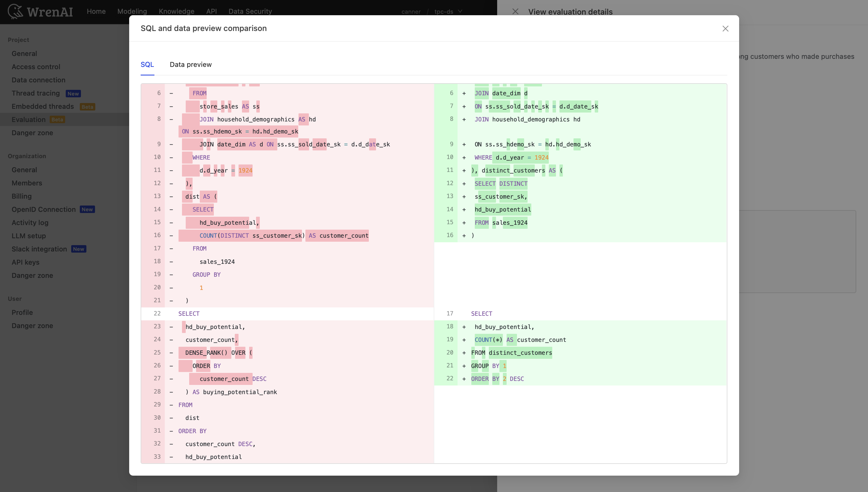Image resolution: width=868 pixels, height=492 pixels.
Task: Open LLM setup settings
Action: pyautogui.click(x=29, y=236)
